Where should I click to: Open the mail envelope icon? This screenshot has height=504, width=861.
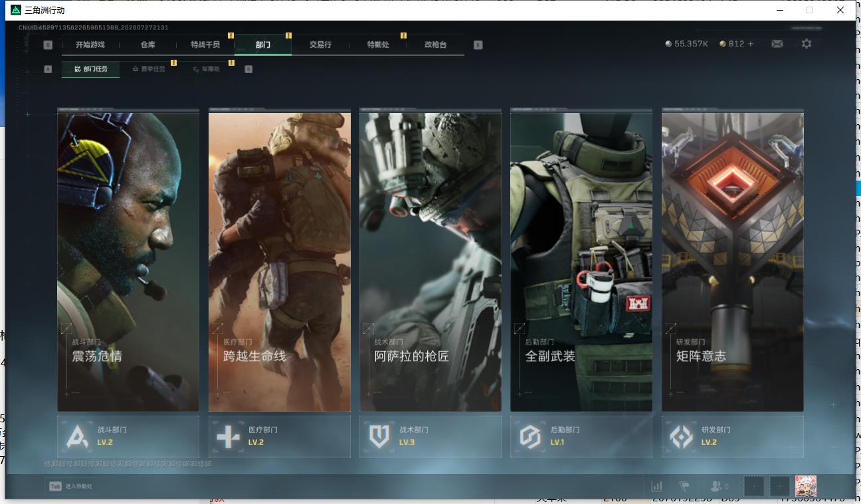777,44
